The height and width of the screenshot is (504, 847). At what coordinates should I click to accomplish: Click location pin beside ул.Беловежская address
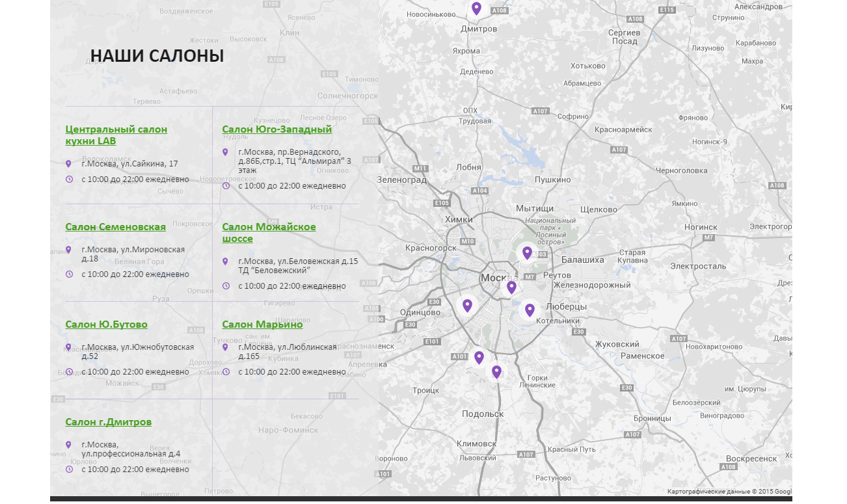pos(225,261)
